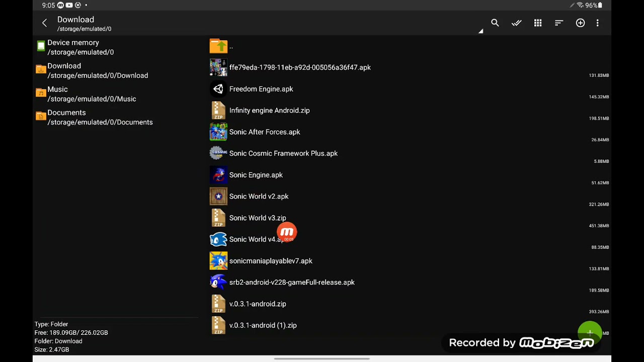Screen dimensions: 644x362
Task: Tap the Download title path header
Action: pos(84,24)
